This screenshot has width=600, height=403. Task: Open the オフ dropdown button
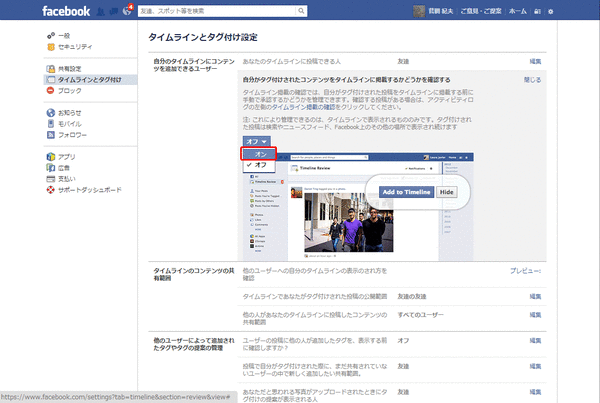[x=256, y=142]
